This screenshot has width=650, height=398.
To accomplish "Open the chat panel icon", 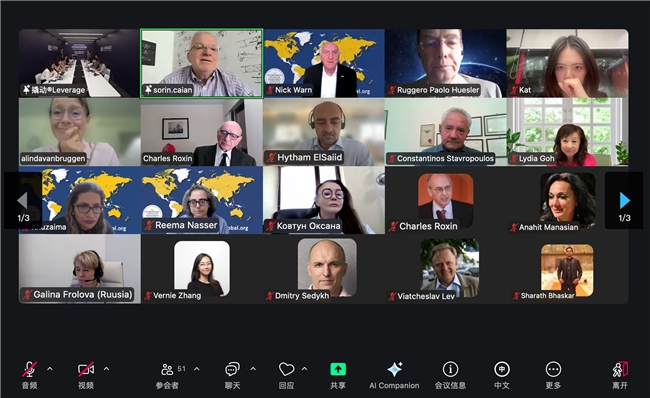I will pyautogui.click(x=232, y=369).
